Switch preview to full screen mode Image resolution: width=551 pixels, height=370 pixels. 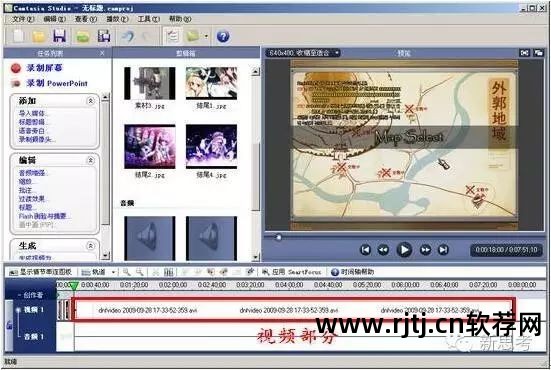pos(524,53)
